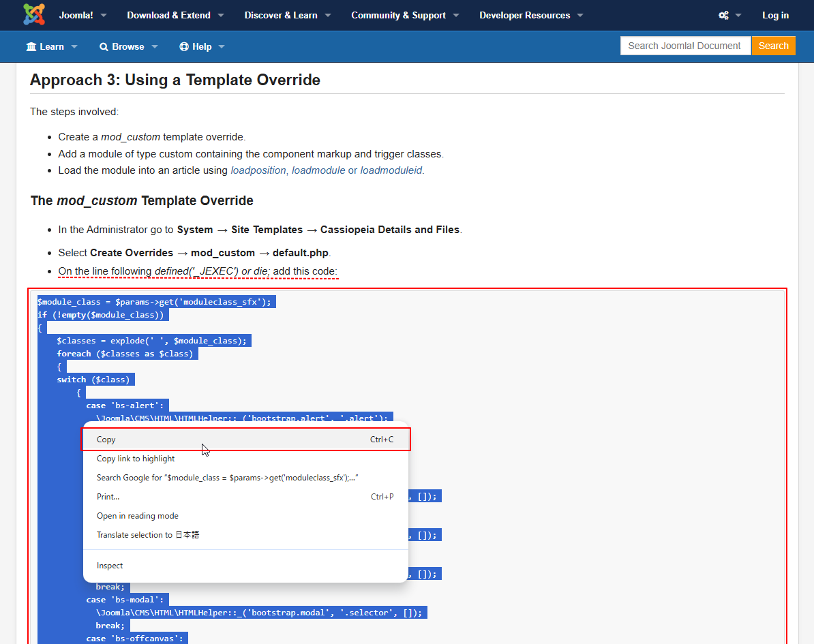The width and height of the screenshot is (814, 644).
Task: Click the Joomla logo icon
Action: 33,15
